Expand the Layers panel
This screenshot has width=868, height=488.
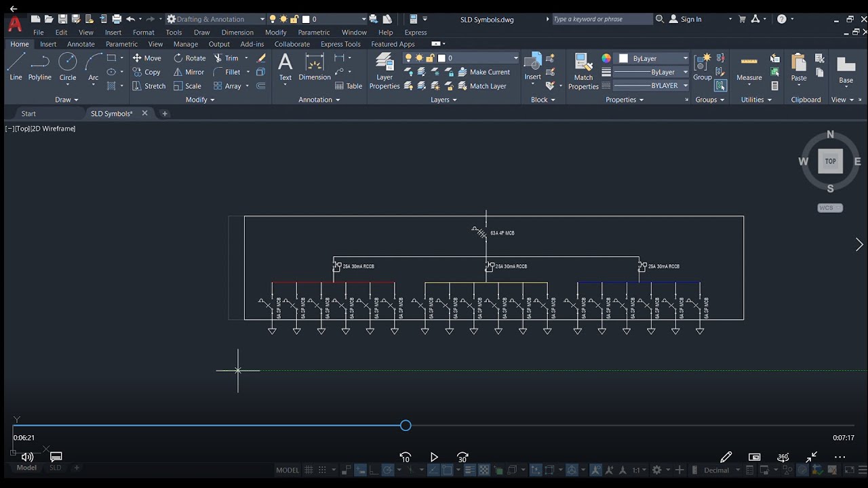[x=443, y=100]
